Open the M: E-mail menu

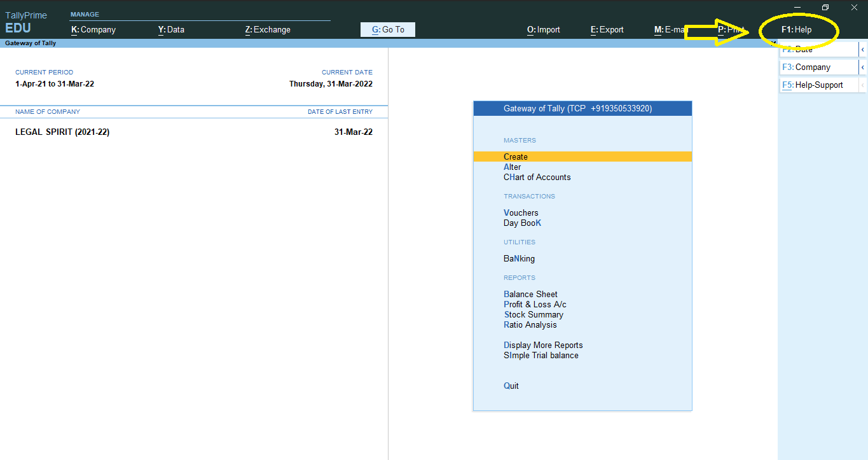pos(672,30)
